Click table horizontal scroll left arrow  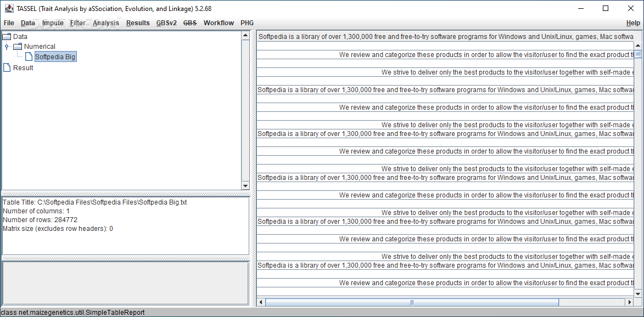click(261, 302)
